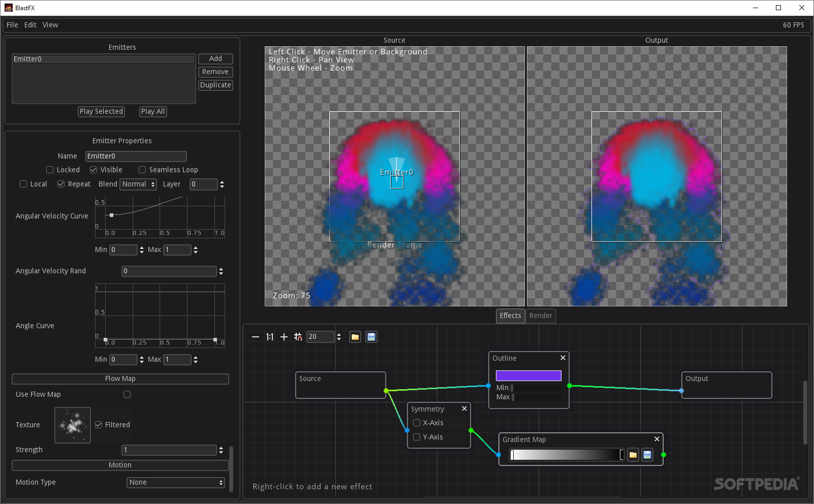814x504 pixels.
Task: Enable Y-Axis symmetry checkbox
Action: click(x=417, y=437)
